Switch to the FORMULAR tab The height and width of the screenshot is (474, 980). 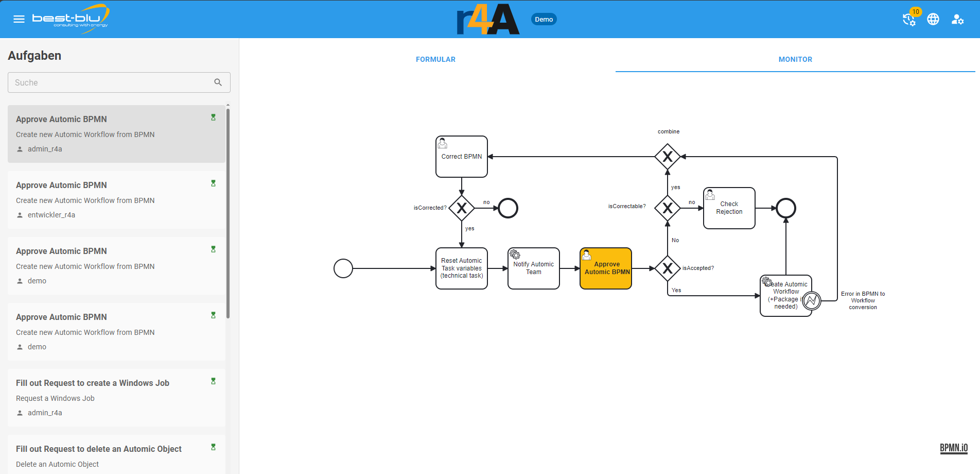coord(435,59)
